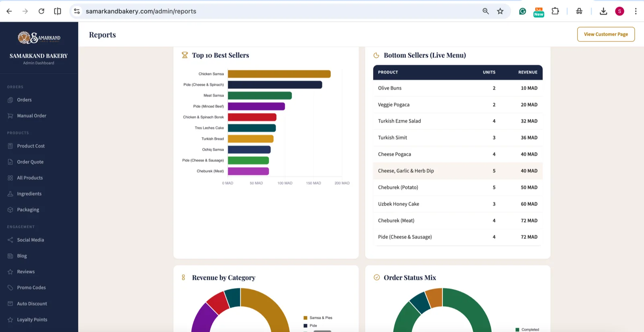The image size is (644, 332).
Task: Click the Order Status Mix heading
Action: click(x=410, y=278)
